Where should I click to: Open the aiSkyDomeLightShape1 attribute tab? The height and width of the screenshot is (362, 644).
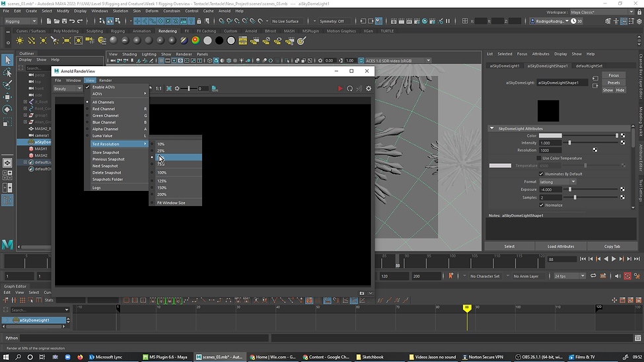coord(548,66)
